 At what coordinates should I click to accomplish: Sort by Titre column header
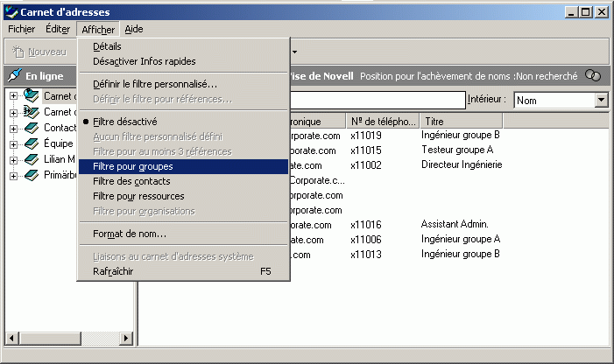pyautogui.click(x=461, y=122)
